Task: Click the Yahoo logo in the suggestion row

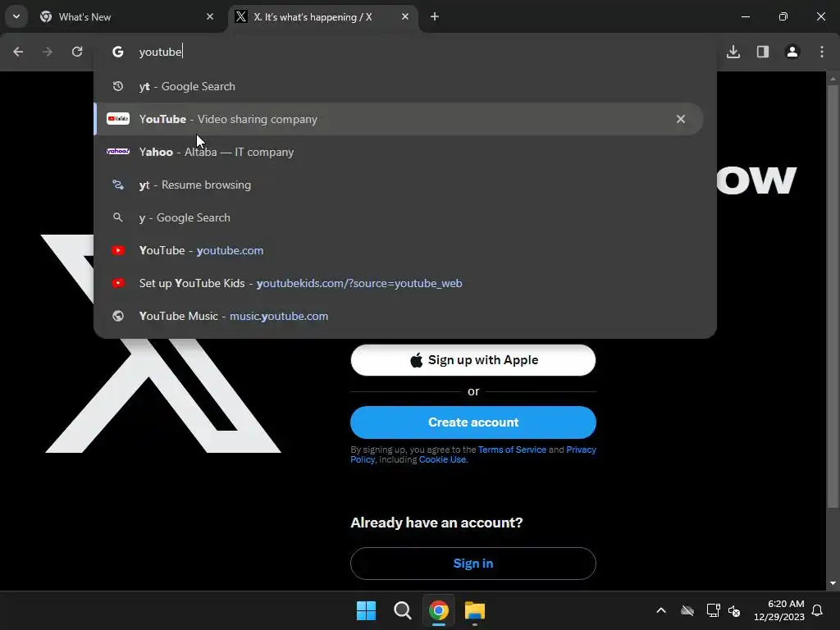Action: (118, 152)
